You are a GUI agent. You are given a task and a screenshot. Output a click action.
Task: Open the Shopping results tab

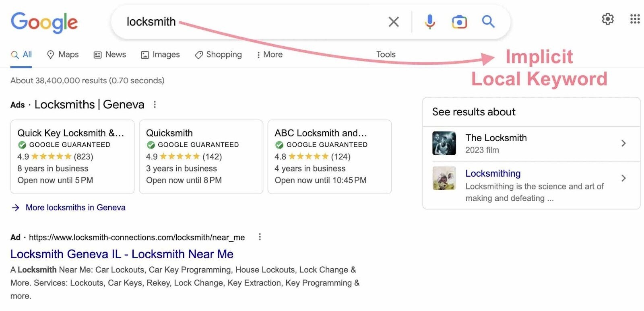(x=218, y=55)
